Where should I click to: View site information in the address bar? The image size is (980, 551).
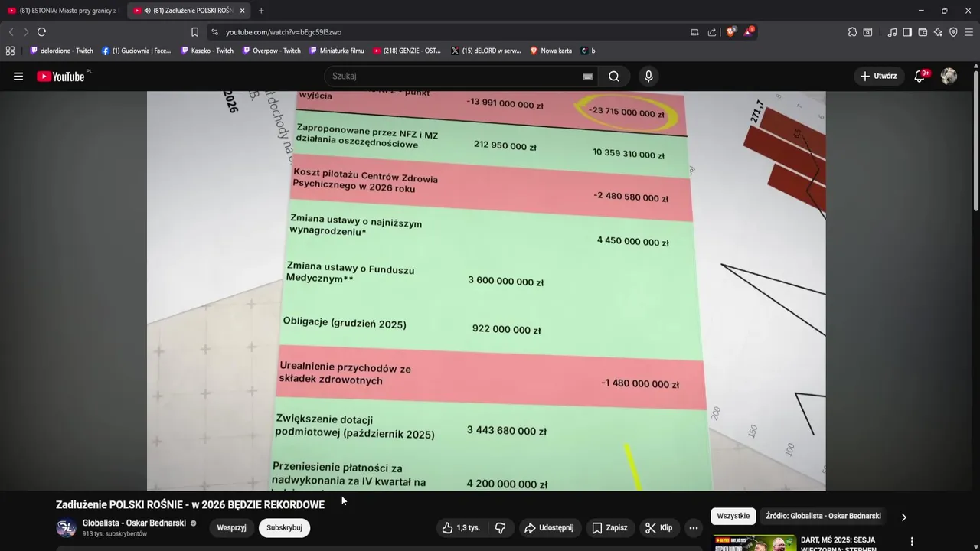214,32
